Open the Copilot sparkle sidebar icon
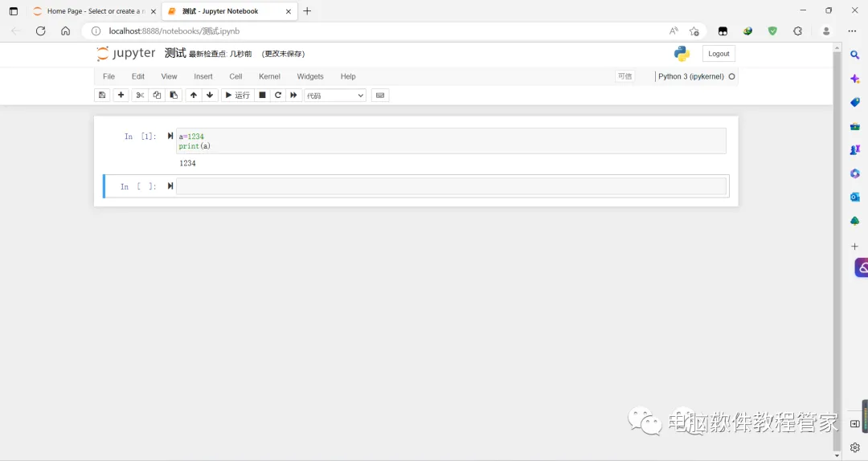The height and width of the screenshot is (461, 868). coord(854,79)
